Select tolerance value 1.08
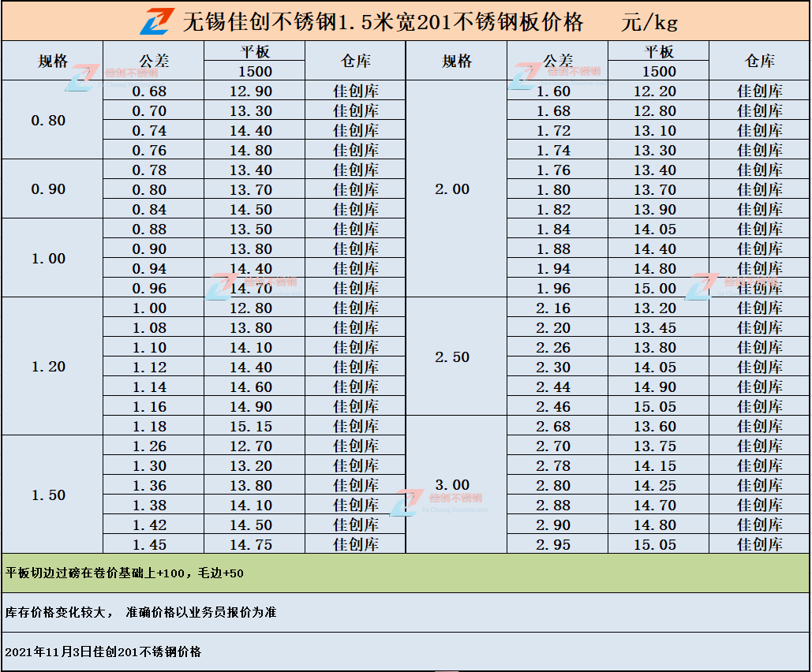 [x=149, y=327]
